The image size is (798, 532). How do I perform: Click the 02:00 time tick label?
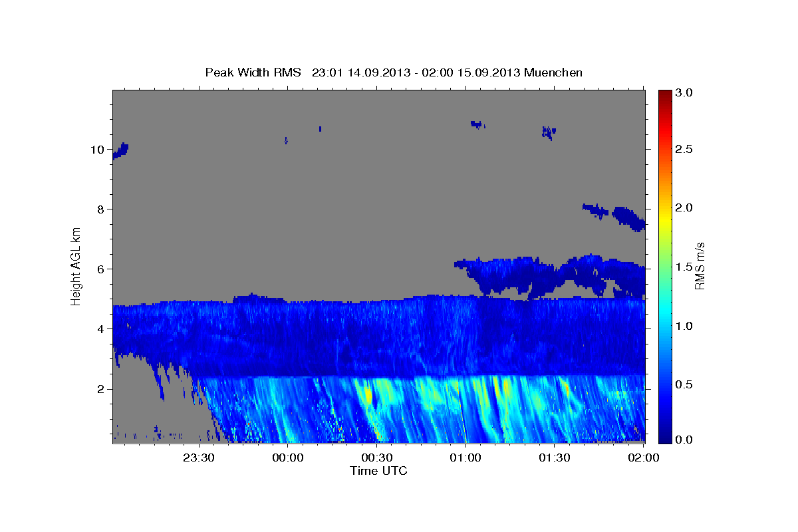pos(643,458)
